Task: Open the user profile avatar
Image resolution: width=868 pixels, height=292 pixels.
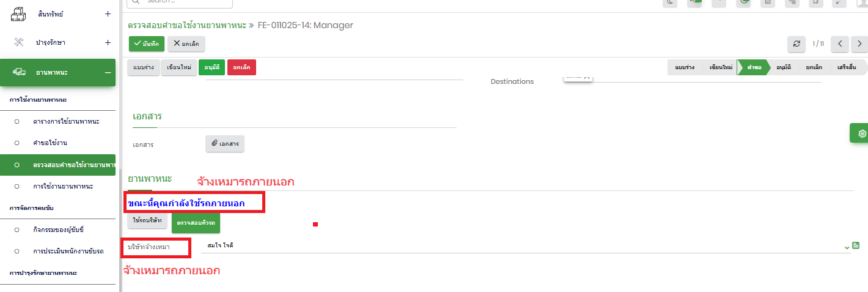Action: click(862, 2)
